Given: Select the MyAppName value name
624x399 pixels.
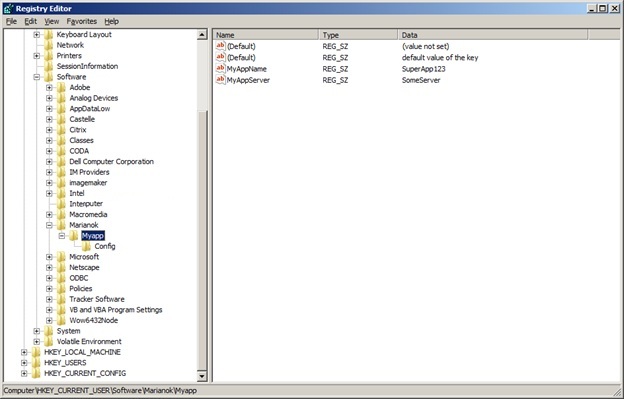Looking at the screenshot, I should [246, 69].
